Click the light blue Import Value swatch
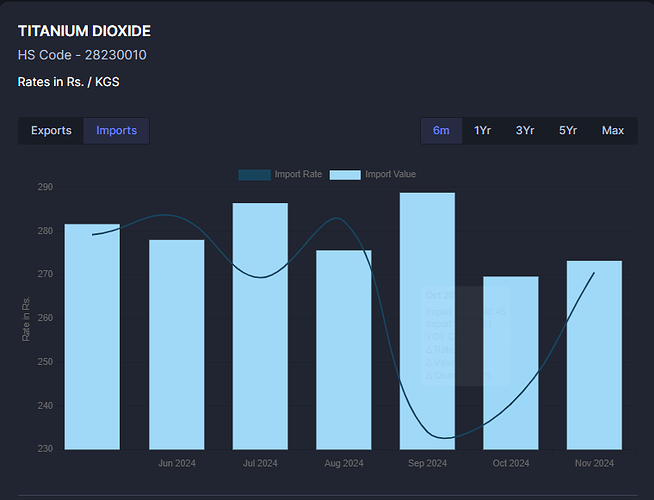Viewport: 654px width, 500px height. tap(345, 175)
